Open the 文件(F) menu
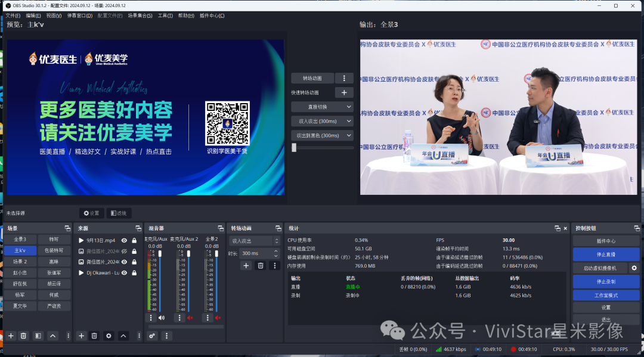 point(13,15)
